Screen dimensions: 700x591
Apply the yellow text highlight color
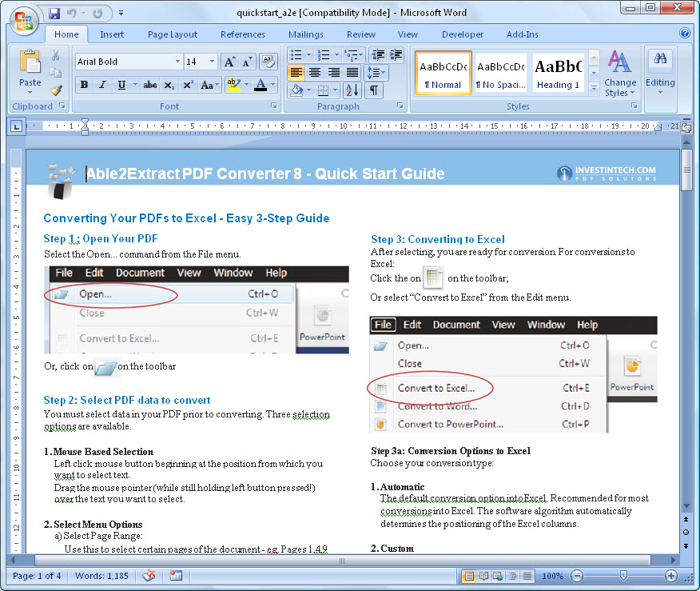[233, 85]
